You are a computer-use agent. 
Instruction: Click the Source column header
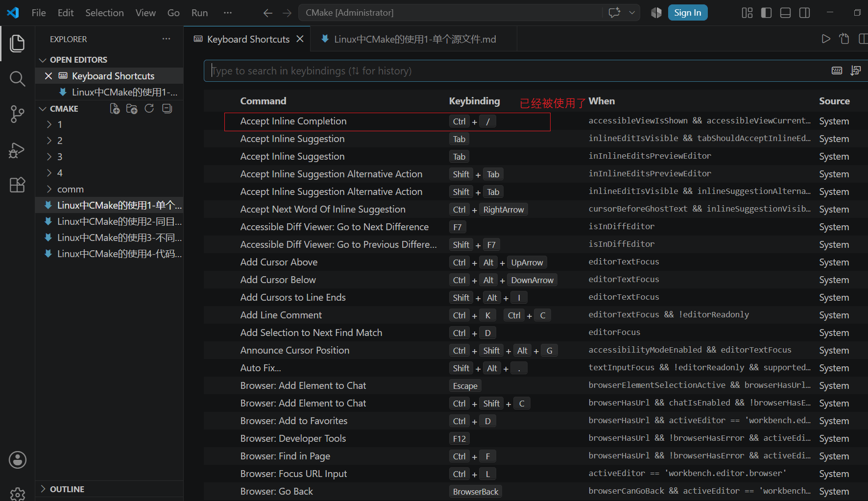834,101
